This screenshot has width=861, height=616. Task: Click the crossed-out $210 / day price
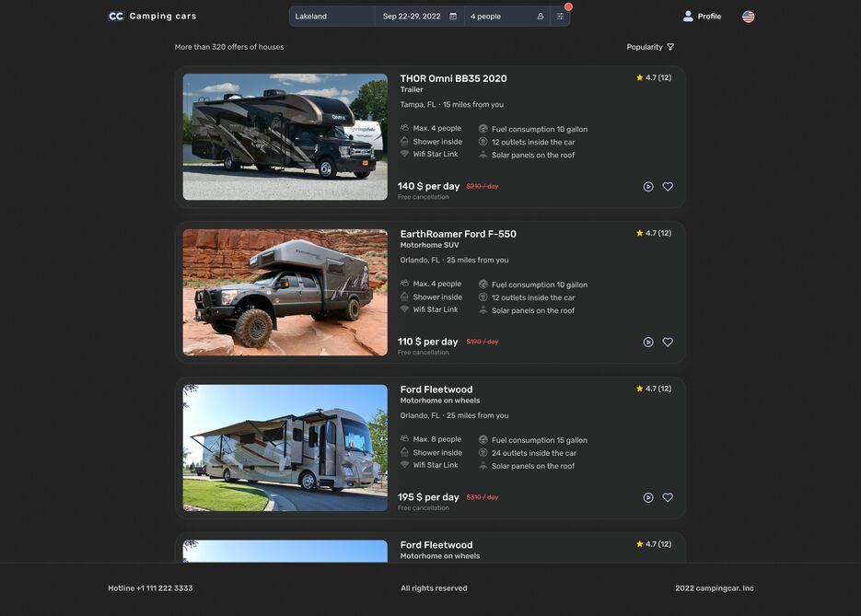483,186
